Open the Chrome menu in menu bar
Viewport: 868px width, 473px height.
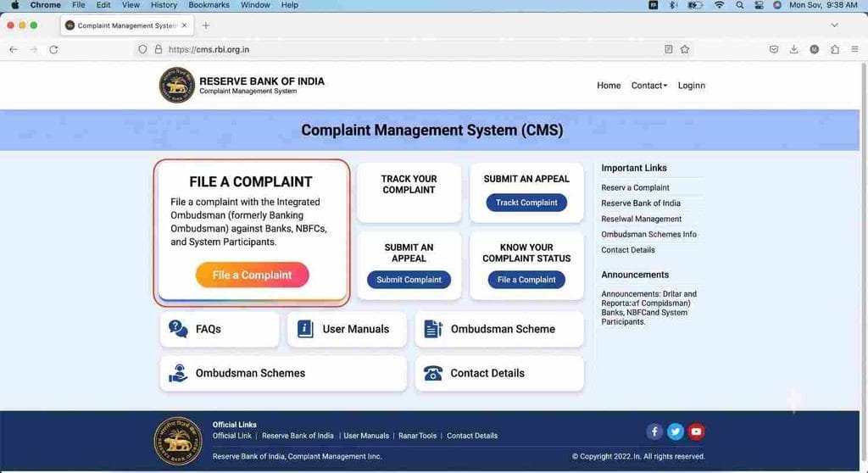46,5
